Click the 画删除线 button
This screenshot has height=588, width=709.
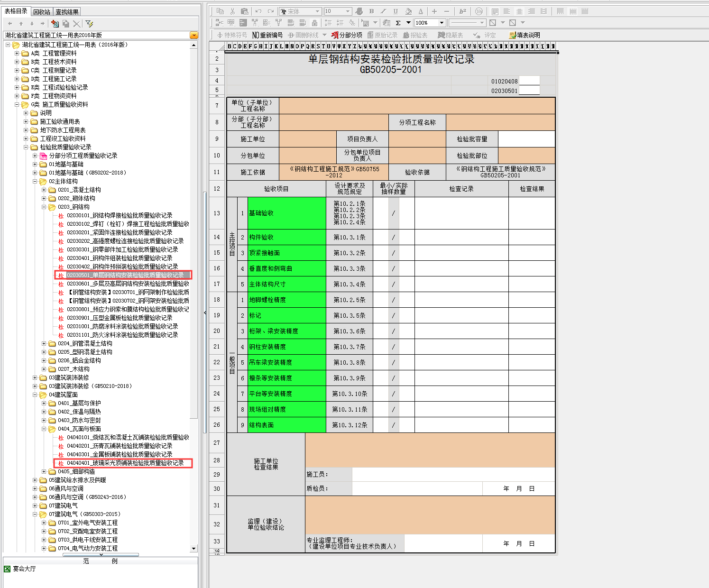click(303, 35)
